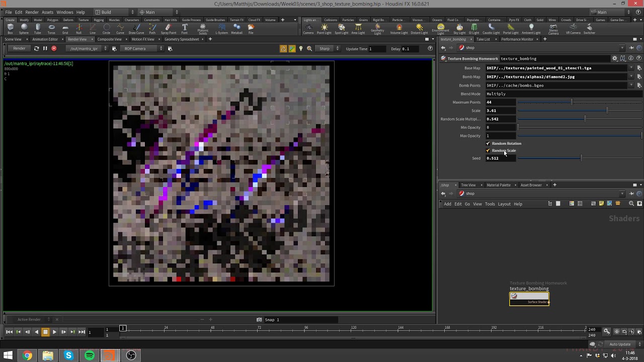The image size is (644, 362).
Task: Open the Blend Mode Multiply dropdown
Action: tap(563, 94)
